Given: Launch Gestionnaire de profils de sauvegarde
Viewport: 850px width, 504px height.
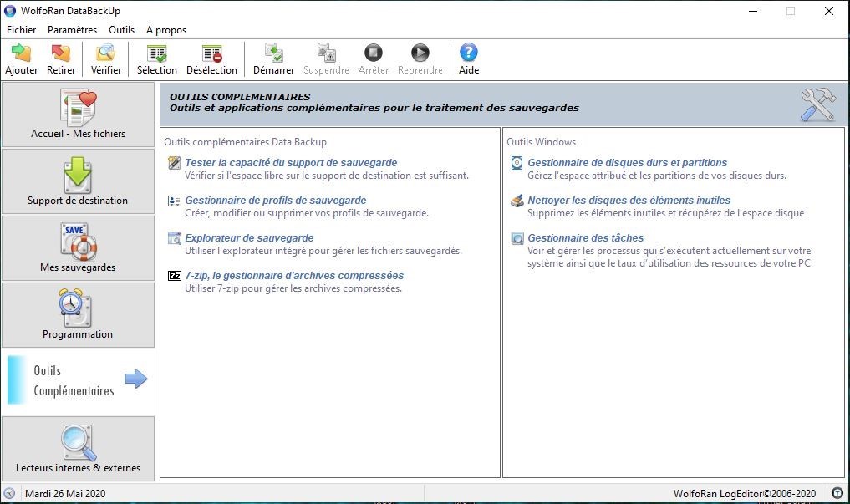Looking at the screenshot, I should point(275,201).
